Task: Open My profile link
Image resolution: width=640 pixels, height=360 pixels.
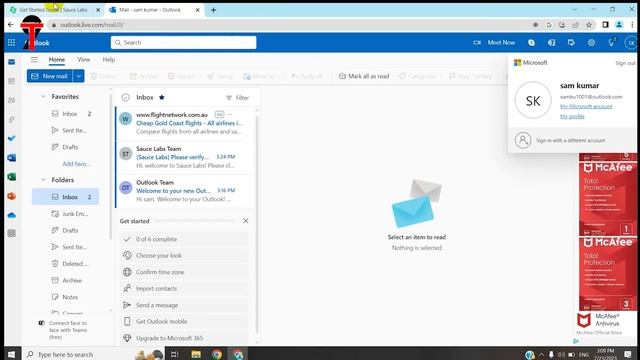Action: 572,116
